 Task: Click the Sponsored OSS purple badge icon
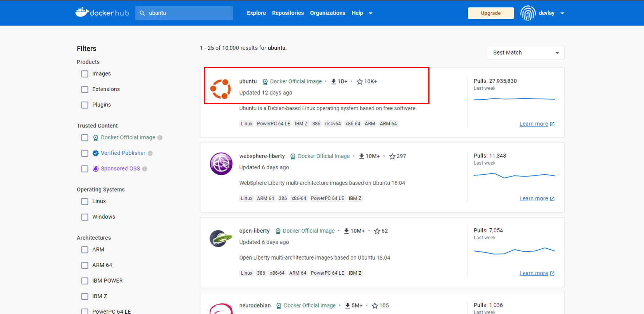tap(95, 169)
